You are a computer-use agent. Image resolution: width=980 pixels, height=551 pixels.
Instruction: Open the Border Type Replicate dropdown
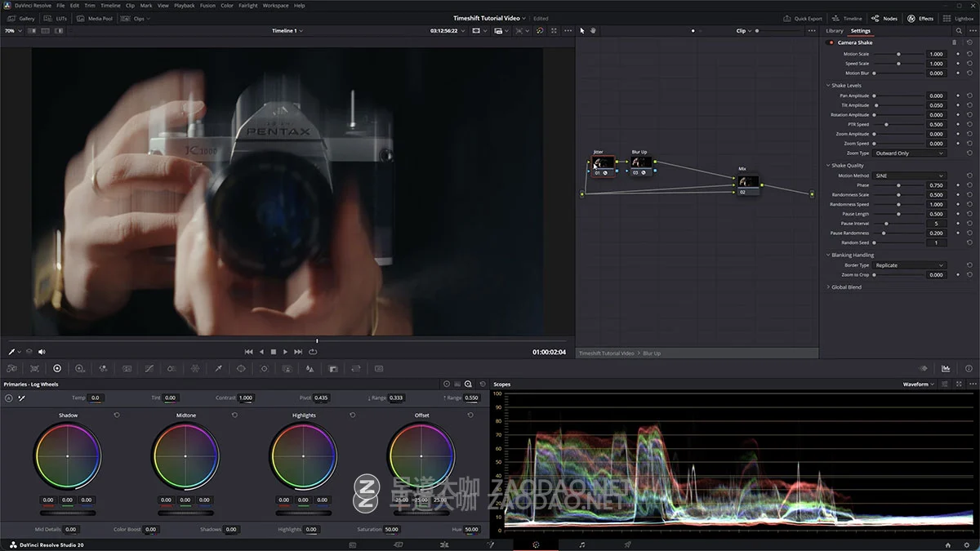pos(910,265)
